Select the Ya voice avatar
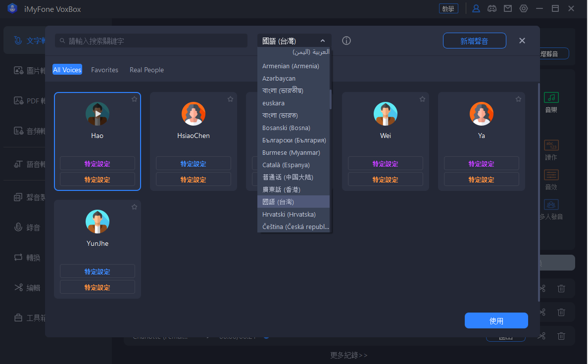Viewport: 588px width, 364px height. (x=482, y=114)
